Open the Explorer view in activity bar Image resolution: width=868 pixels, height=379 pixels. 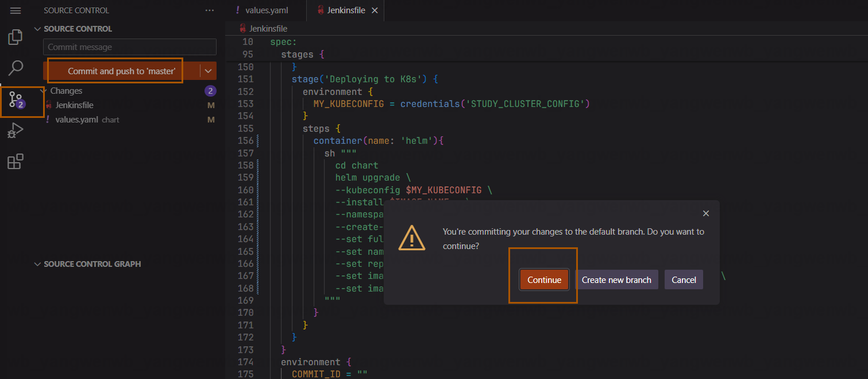tap(16, 38)
